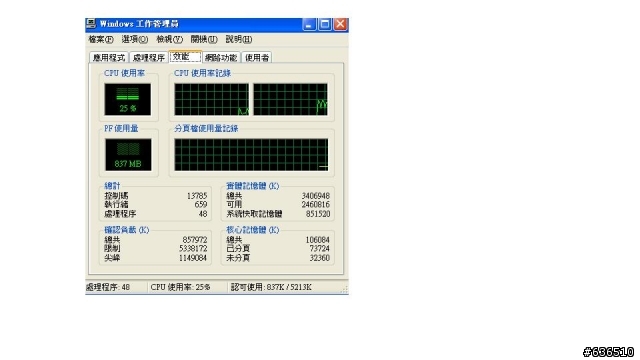
Task: Click nonpaged kernel memory value 32360
Action: tap(320, 258)
